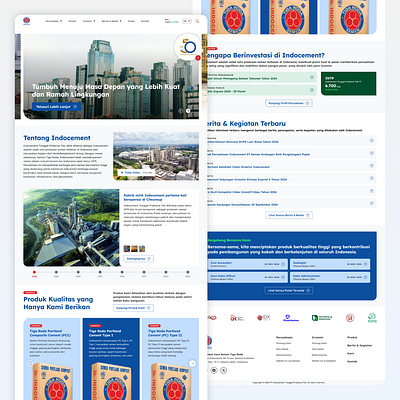400x400 pixels.
Task: Click the Kunjungi Produk Kami button
Action: [133, 308]
